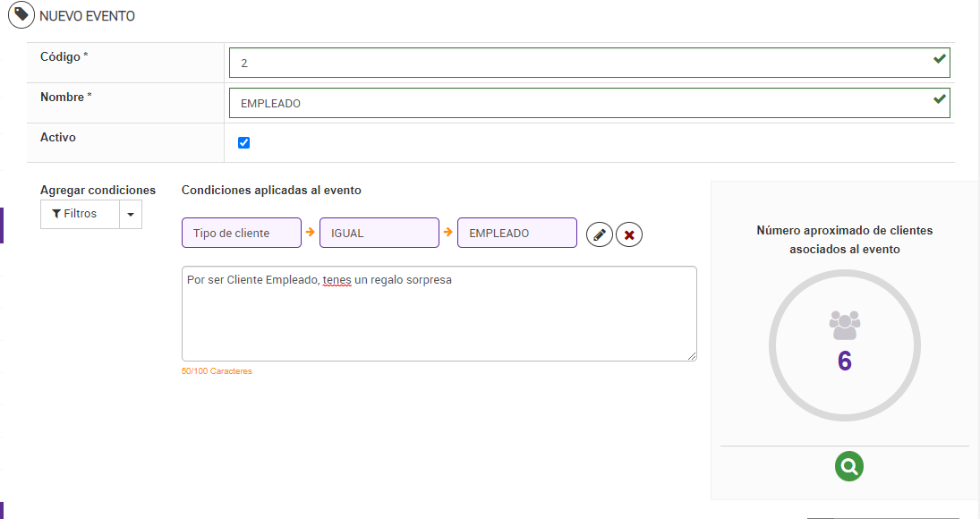
Task: Click the client count number 6
Action: pos(845,361)
